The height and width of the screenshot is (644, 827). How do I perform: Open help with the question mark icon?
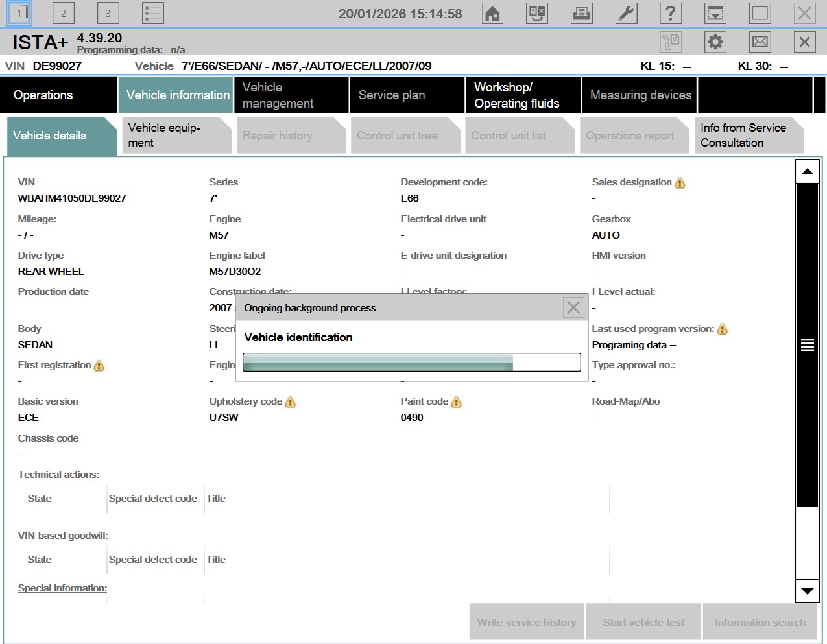[670, 13]
